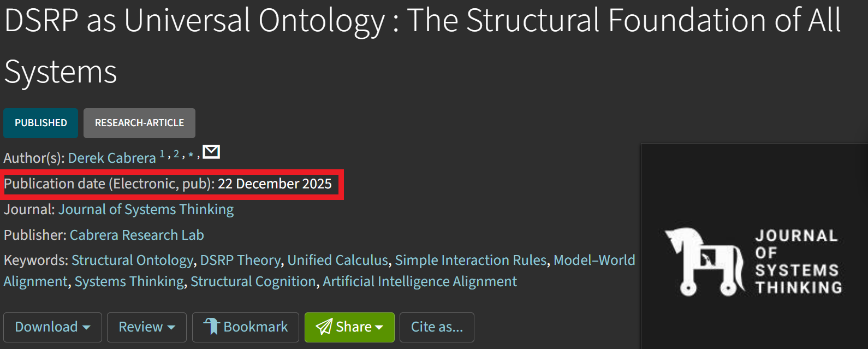Image resolution: width=868 pixels, height=349 pixels.
Task: Open the Simple Interaction Rules keyword
Action: (471, 260)
